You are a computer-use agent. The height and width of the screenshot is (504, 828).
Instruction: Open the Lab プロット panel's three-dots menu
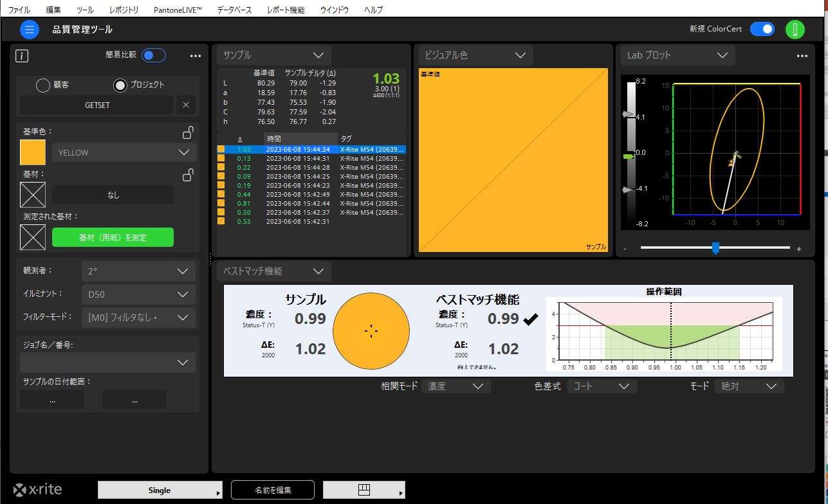coord(802,56)
